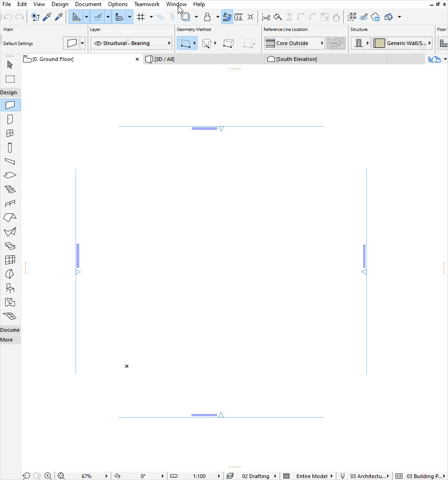Close the Ground Floor tab
Screen dimensions: 448x480
point(137,59)
